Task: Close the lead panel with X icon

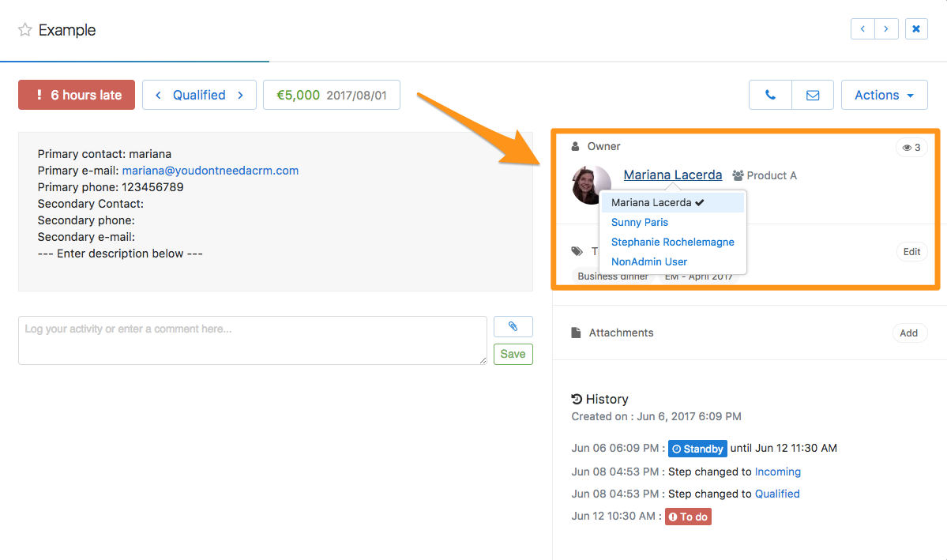Action: click(916, 29)
